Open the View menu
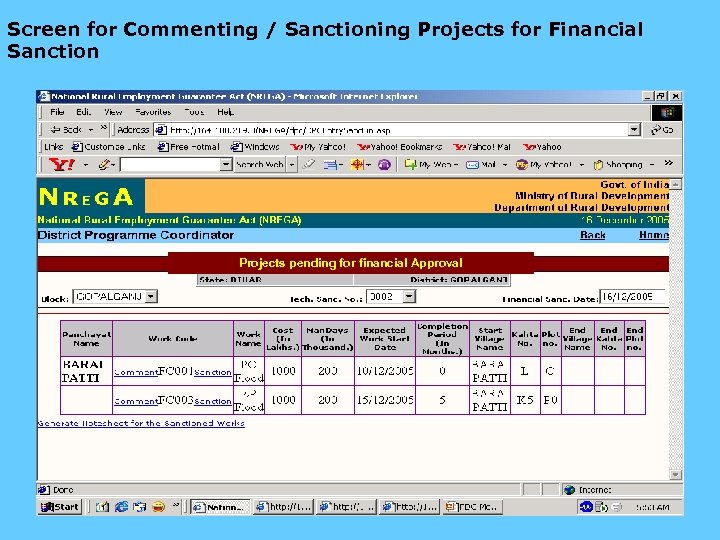720x540 pixels. 113,112
